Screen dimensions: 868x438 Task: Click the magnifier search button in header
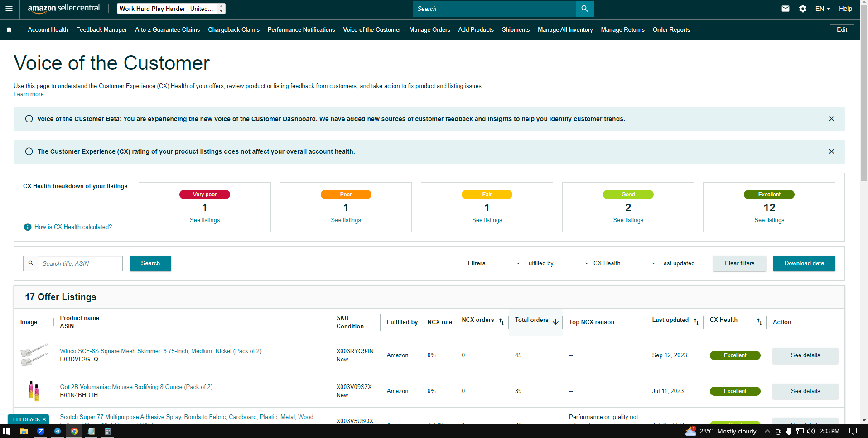coord(584,9)
